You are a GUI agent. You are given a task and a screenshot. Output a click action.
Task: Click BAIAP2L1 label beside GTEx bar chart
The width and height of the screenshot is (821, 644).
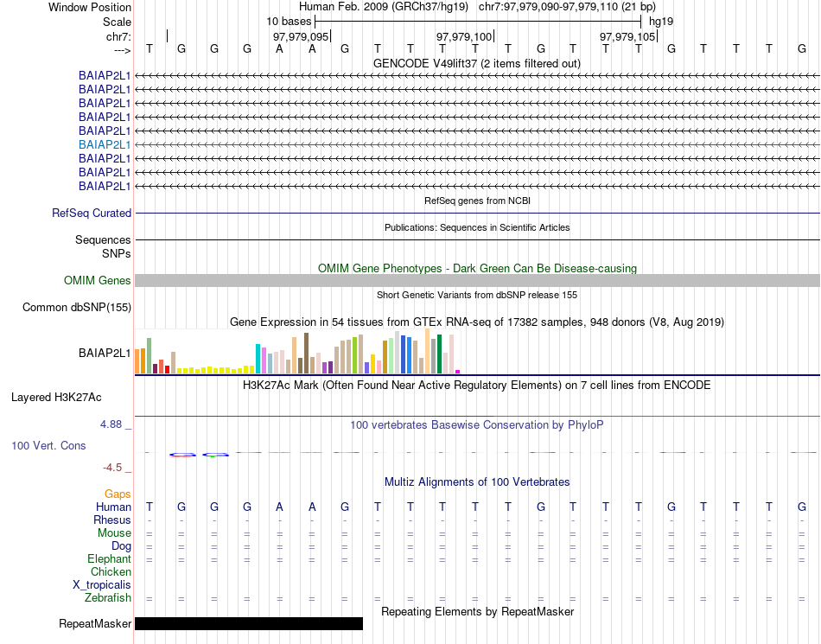pyautogui.click(x=105, y=354)
